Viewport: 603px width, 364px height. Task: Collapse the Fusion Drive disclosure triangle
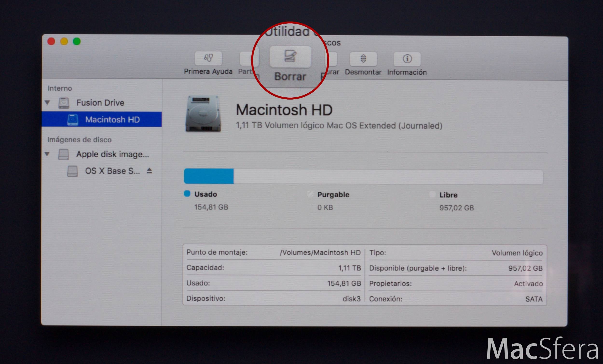tap(48, 102)
